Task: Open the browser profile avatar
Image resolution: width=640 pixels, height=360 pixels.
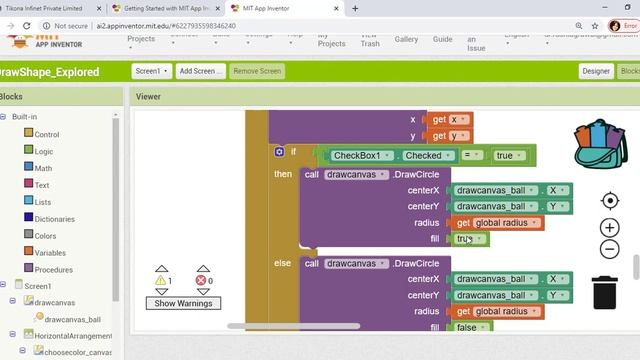Action: pos(615,26)
